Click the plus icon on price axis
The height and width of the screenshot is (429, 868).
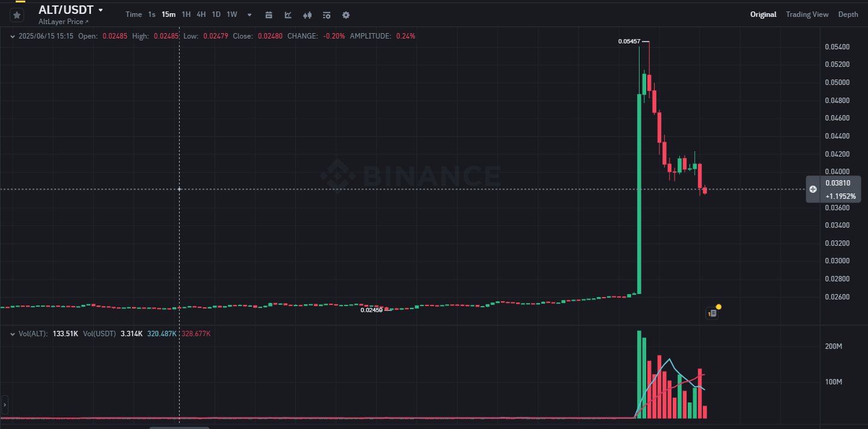(x=813, y=189)
